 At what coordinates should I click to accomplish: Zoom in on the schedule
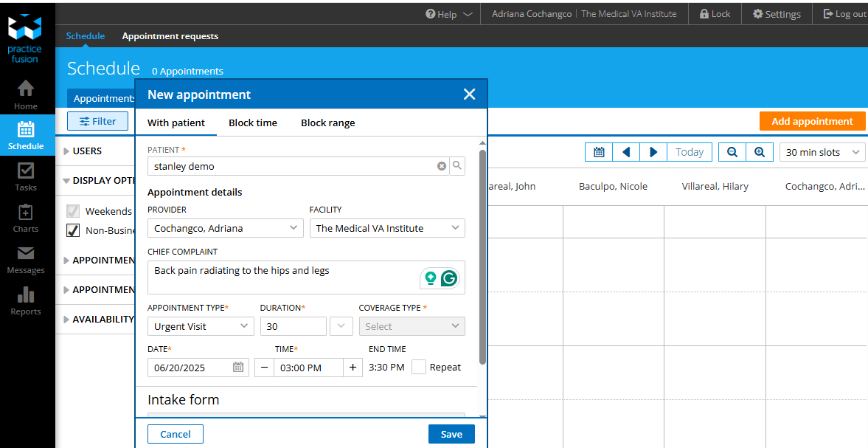(759, 152)
